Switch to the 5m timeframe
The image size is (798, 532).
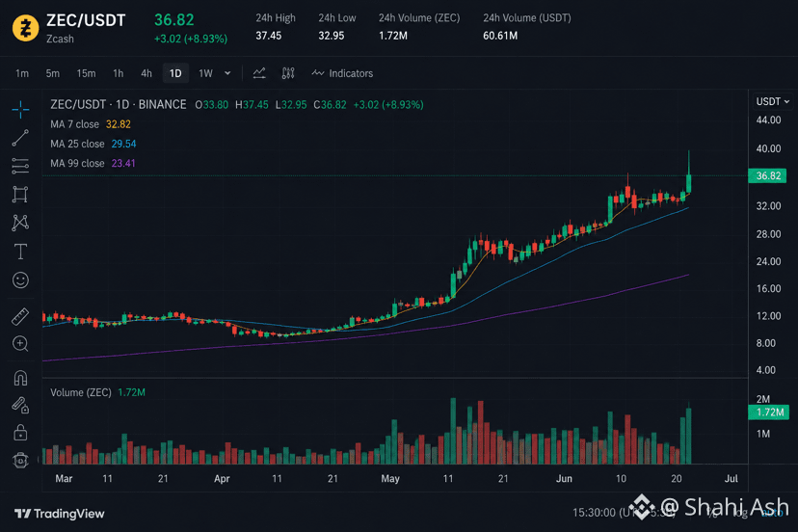pos(52,73)
